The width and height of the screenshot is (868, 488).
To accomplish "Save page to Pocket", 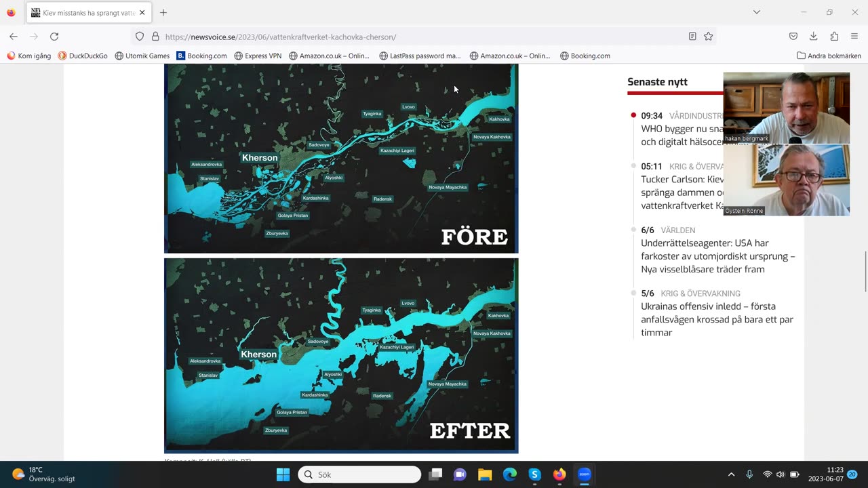I will click(793, 37).
